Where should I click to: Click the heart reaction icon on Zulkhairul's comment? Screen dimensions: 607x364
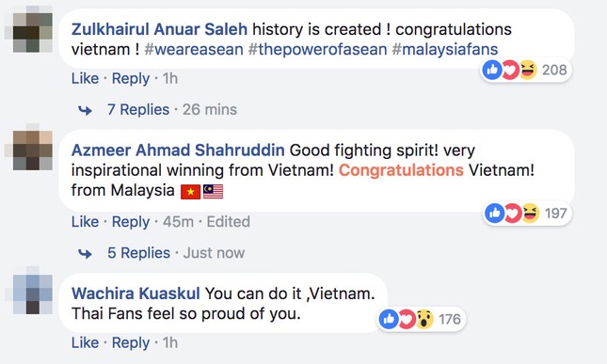[510, 71]
